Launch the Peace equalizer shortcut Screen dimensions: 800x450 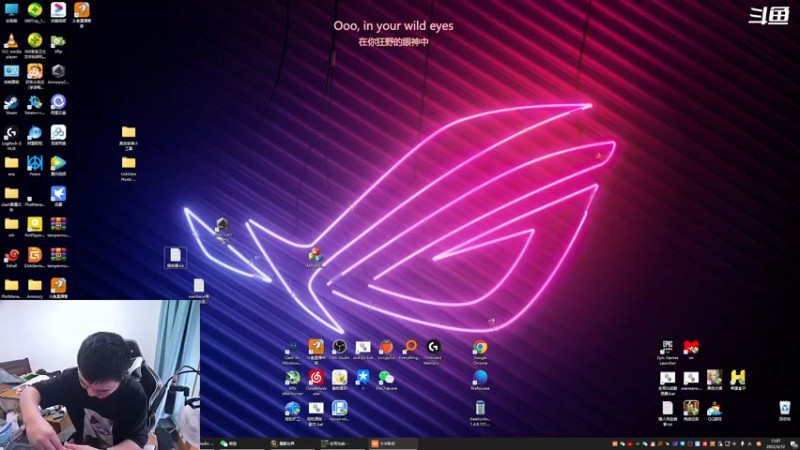tap(35, 166)
